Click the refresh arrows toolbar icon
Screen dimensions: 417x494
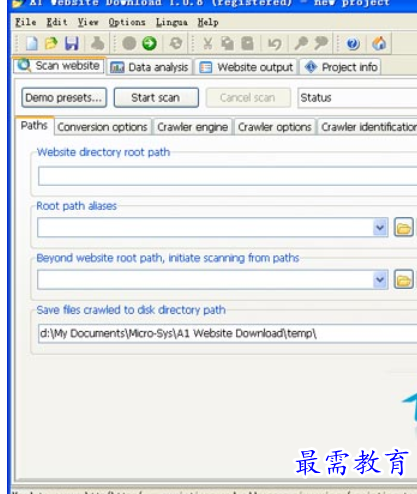click(176, 44)
